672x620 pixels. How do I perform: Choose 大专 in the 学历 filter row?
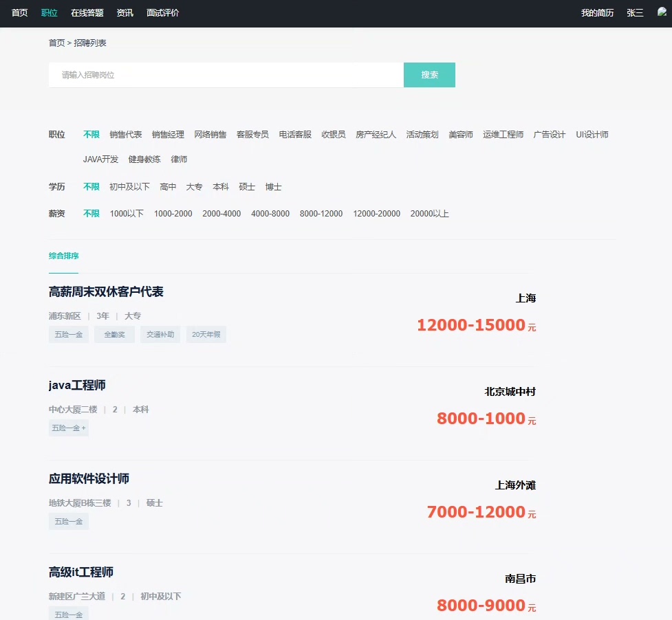(194, 187)
